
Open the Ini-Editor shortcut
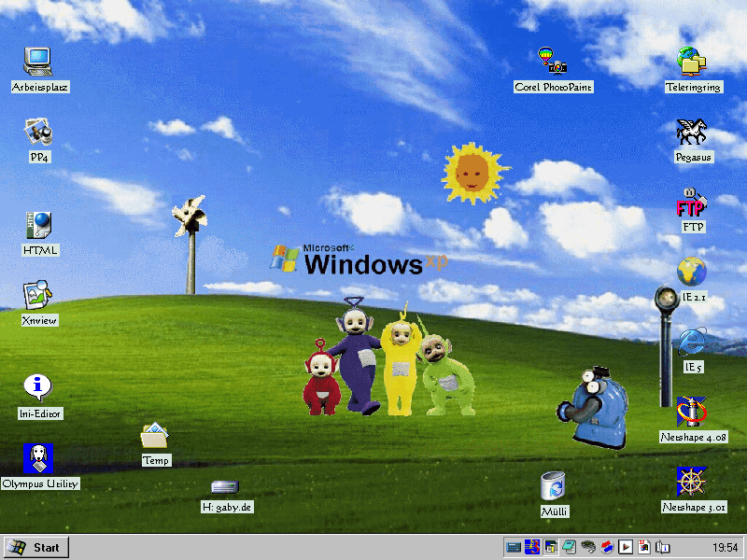tap(39, 387)
